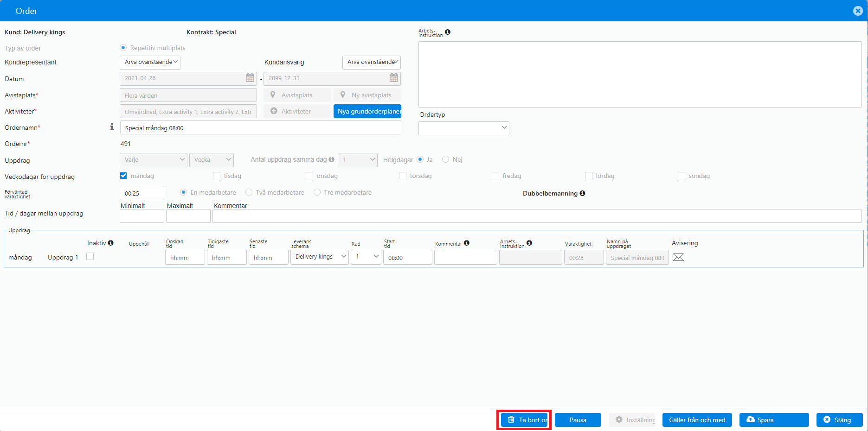Enable fredag checkbox
868x431 pixels.
tap(495, 176)
